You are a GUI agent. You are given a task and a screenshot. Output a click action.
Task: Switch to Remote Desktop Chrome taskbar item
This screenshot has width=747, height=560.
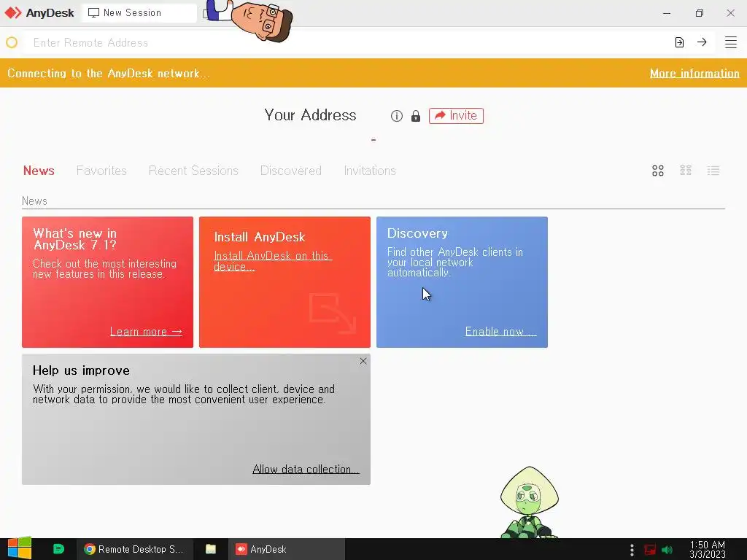pyautogui.click(x=135, y=549)
